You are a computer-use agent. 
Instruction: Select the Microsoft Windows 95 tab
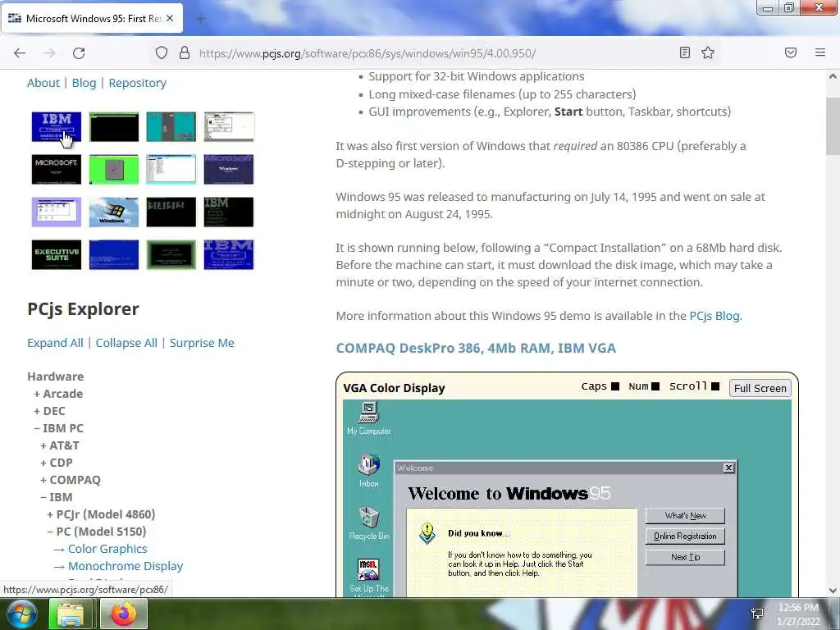[92, 18]
